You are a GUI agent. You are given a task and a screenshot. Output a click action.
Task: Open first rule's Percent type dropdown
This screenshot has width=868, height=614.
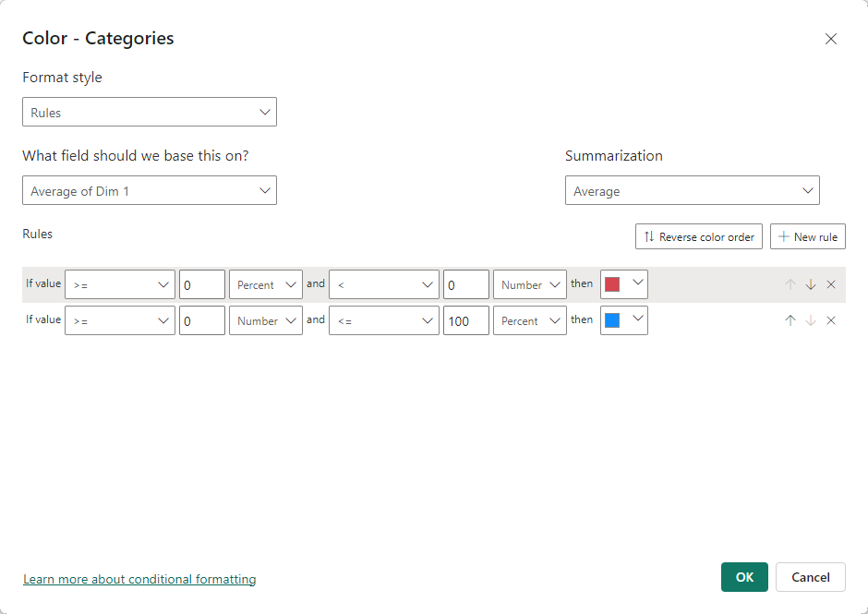point(266,284)
